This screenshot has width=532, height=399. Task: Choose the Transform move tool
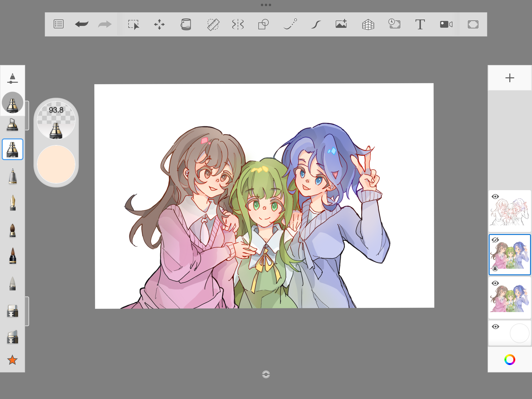(159, 24)
